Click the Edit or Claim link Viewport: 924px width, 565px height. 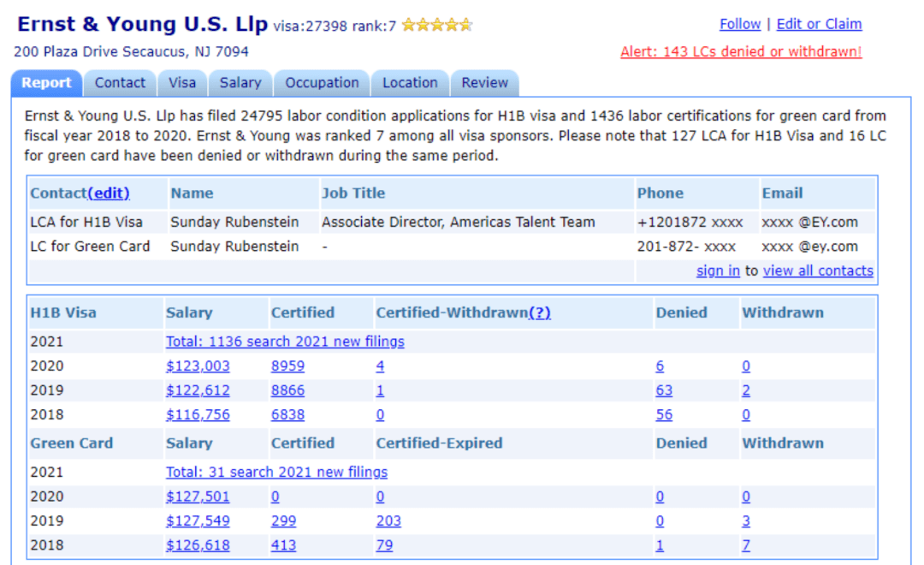tap(819, 24)
